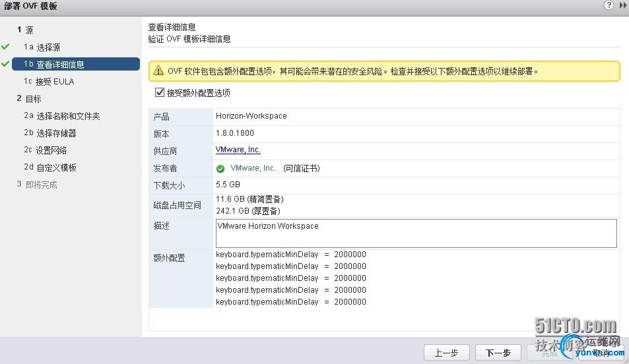
Task: Toggle the 接受额外配置选项 checkbox
Action: (x=160, y=92)
